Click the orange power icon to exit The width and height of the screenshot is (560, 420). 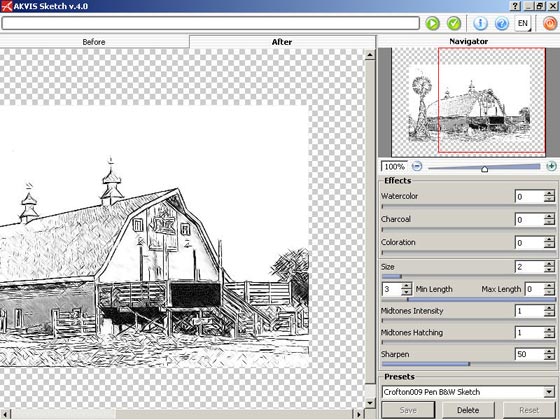click(x=550, y=24)
